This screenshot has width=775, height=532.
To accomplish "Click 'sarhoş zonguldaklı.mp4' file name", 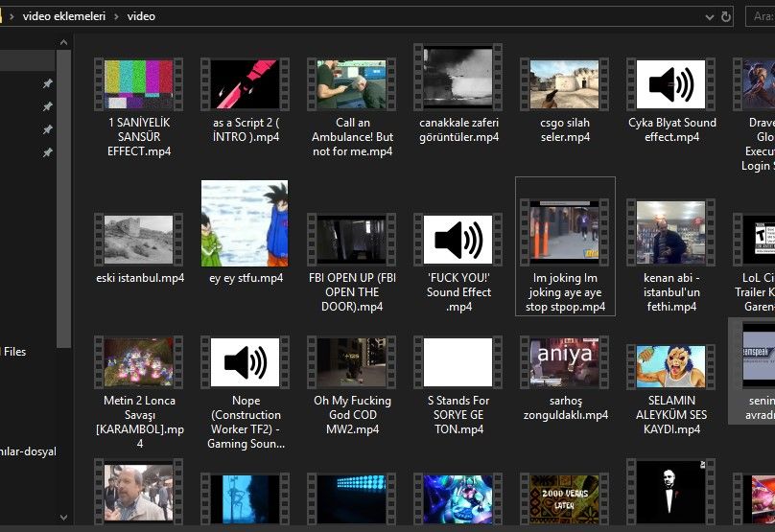I will click(x=566, y=407).
